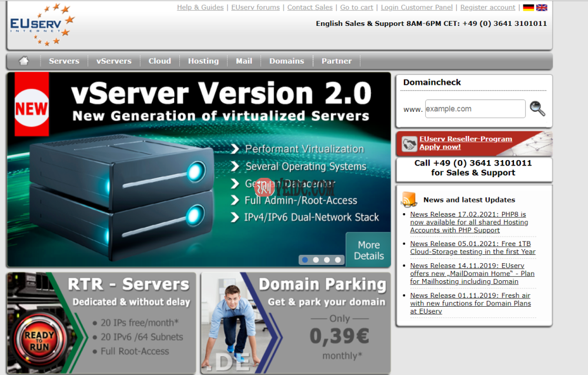
Task: Switch to German using the flag icon
Action: click(x=528, y=8)
